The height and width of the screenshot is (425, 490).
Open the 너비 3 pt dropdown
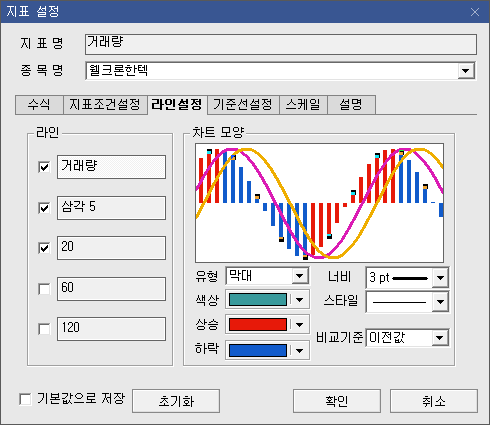(440, 277)
